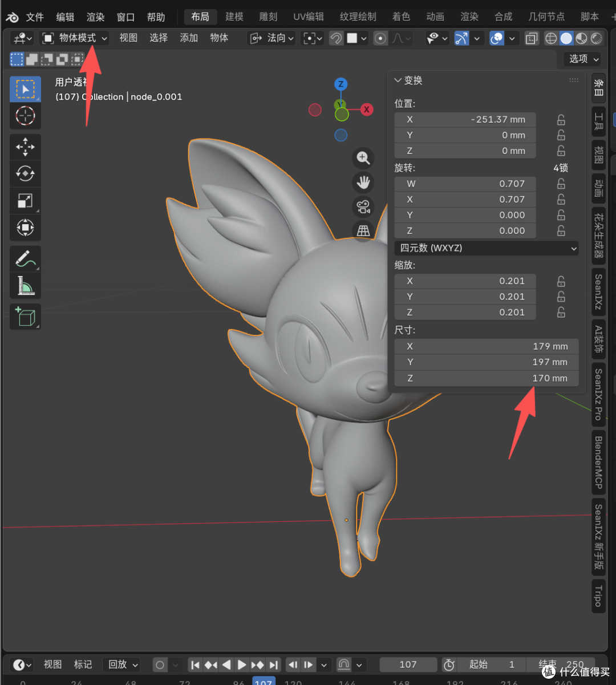Pick the Rotate tool in left toolbar

25,173
